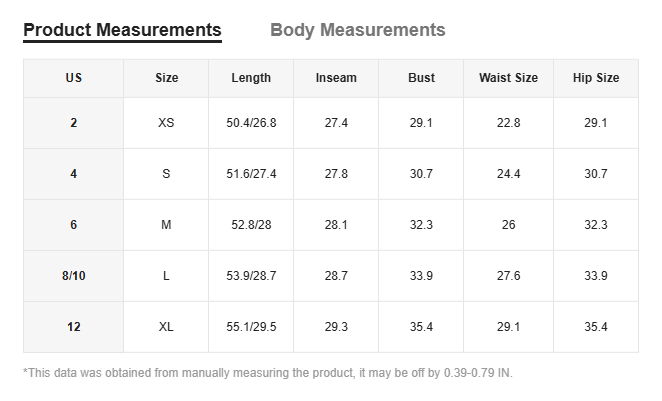Click the Inseam column header

click(x=336, y=78)
